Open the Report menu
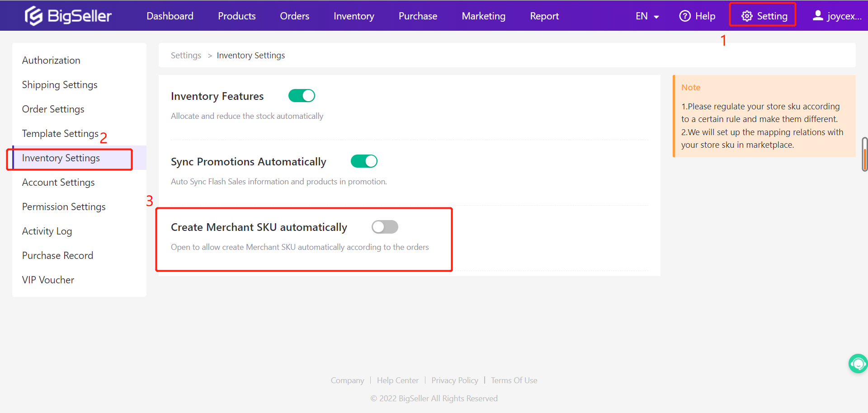Screen dimensions: 868x413 (544, 16)
